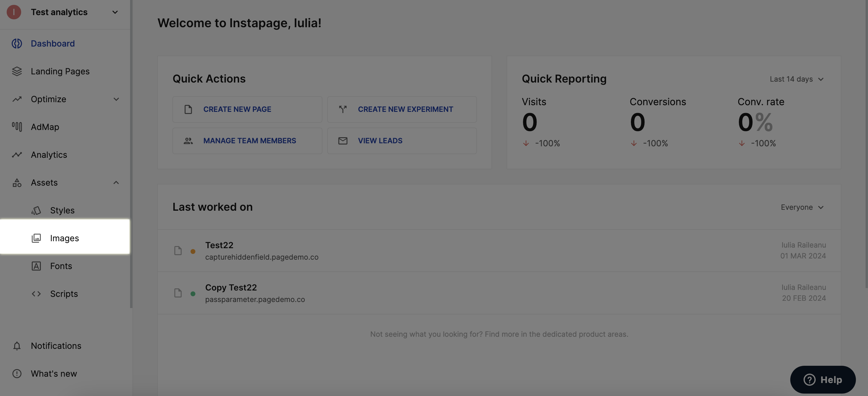Click the Fonts letter icon
Screen dimensions: 868x396
click(x=36, y=266)
